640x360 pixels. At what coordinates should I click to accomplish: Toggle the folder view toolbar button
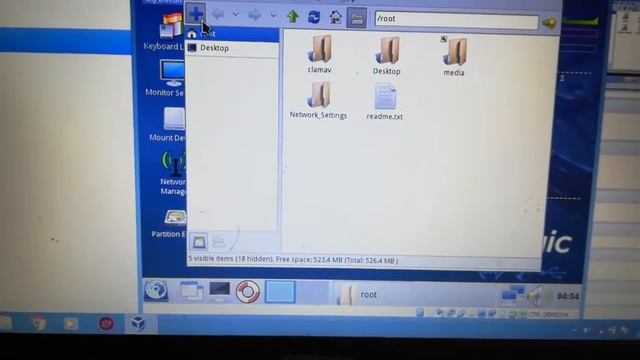pyautogui.click(x=357, y=18)
